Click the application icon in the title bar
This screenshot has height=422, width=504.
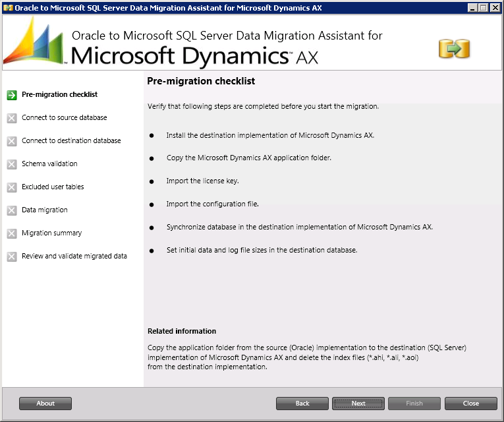click(8, 7)
